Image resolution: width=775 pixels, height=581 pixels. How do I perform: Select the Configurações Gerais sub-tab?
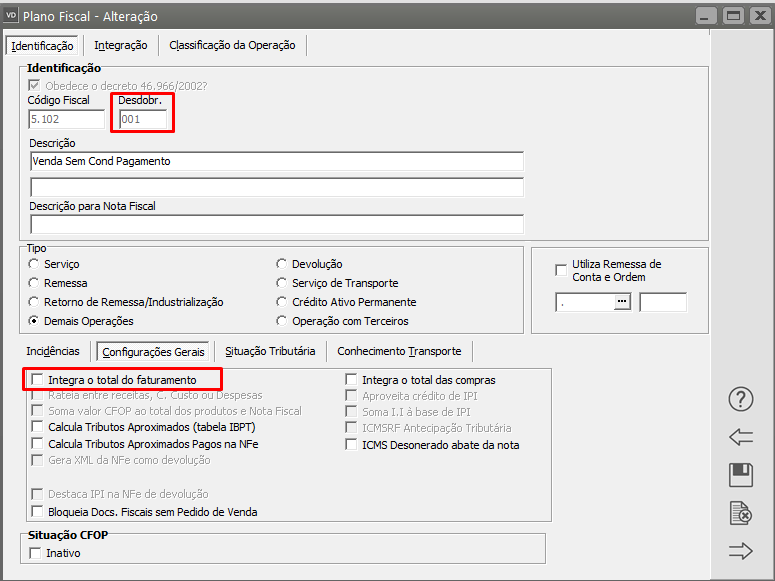coord(153,352)
